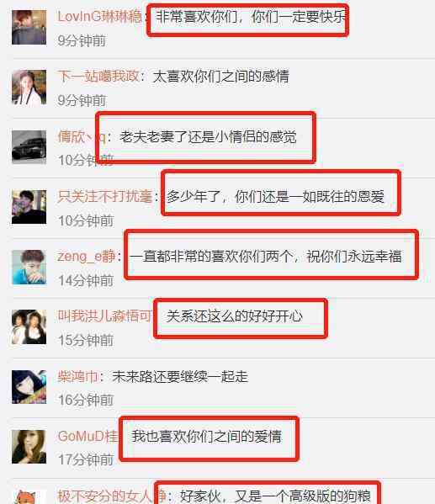Click username 柴鸿巾
Screen dimensions: 435x504
click(77, 376)
